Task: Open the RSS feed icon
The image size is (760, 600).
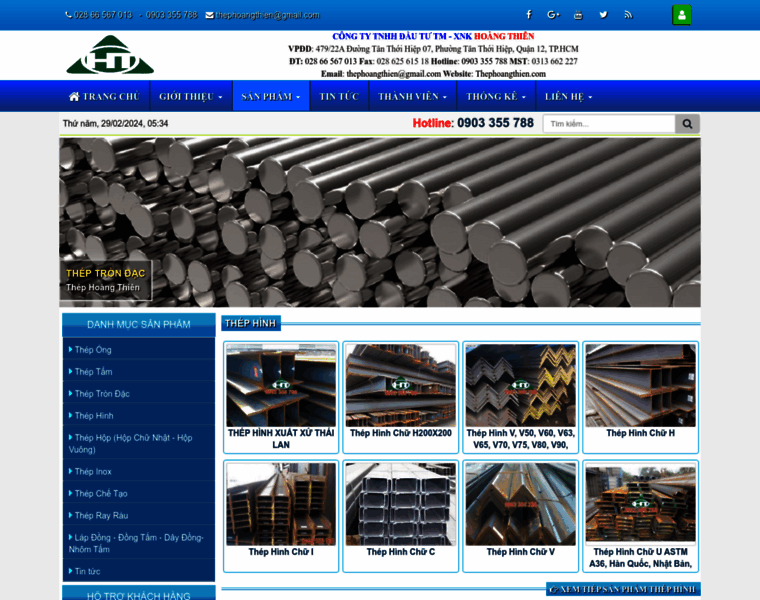Action: point(628,15)
